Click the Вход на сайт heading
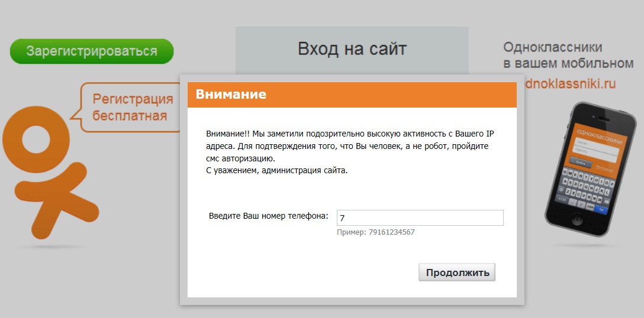This screenshot has height=318, width=644. pos(352,49)
